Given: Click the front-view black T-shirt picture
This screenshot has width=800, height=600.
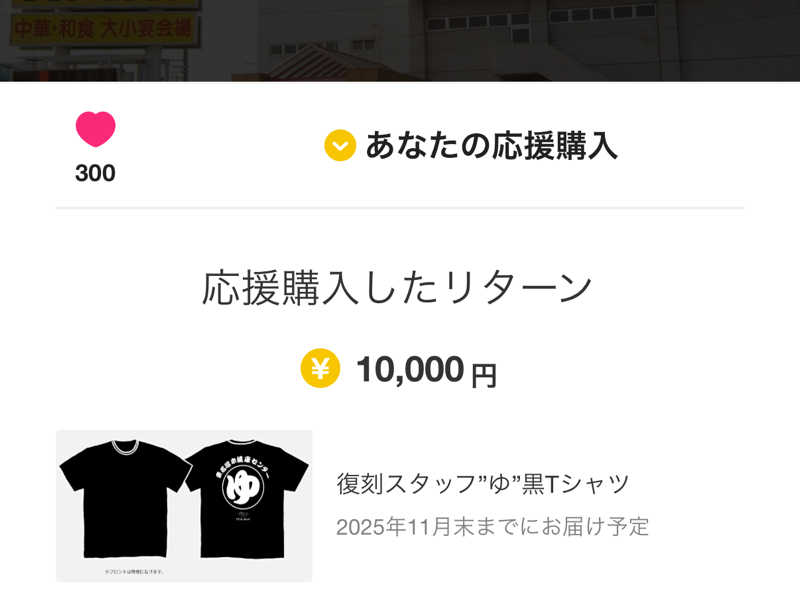Looking at the screenshot, I should (x=121, y=498).
